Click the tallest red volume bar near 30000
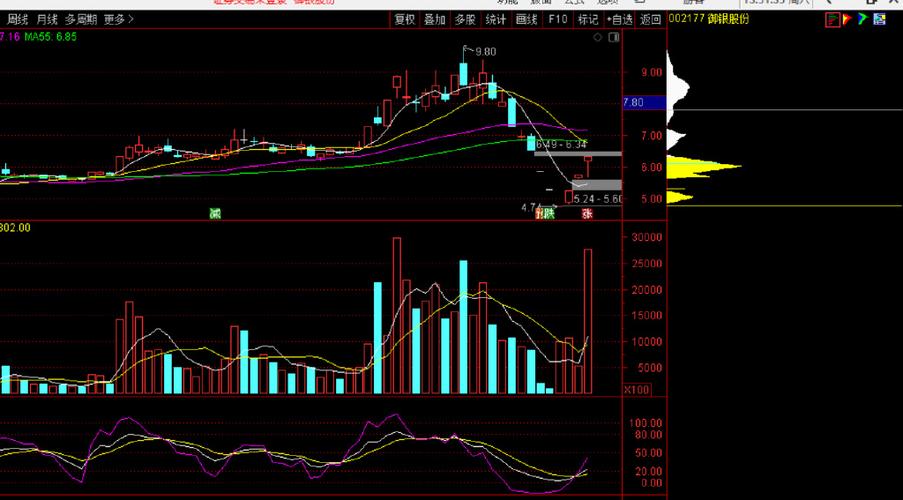The width and height of the screenshot is (903, 500). pyautogui.click(x=397, y=316)
